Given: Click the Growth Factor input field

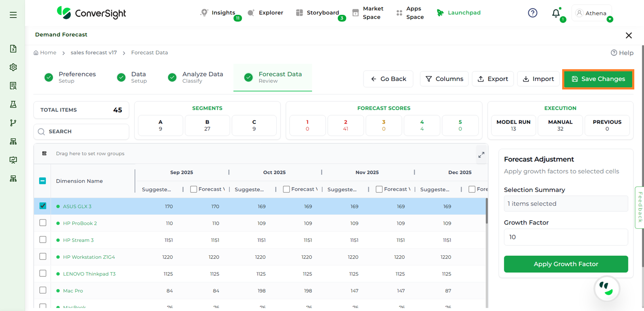Looking at the screenshot, I should [566, 237].
